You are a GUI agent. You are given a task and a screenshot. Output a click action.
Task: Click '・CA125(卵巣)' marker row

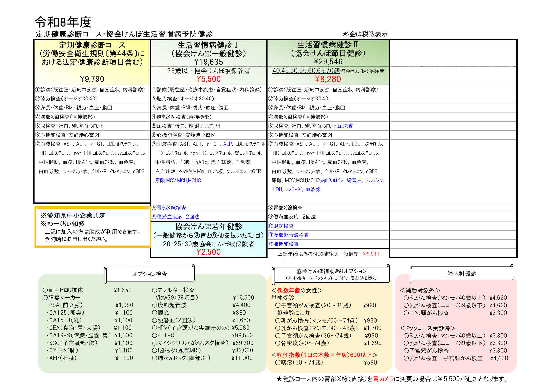pyautogui.click(x=90, y=313)
